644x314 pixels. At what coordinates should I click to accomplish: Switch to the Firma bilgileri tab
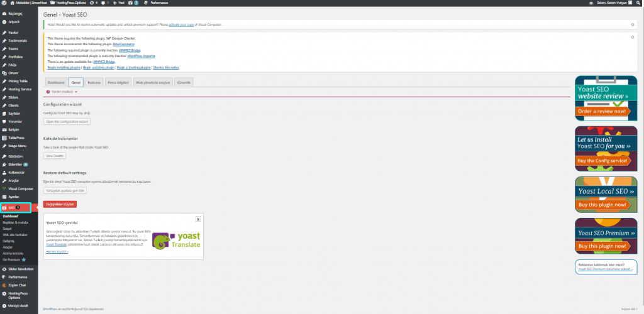tap(119, 82)
